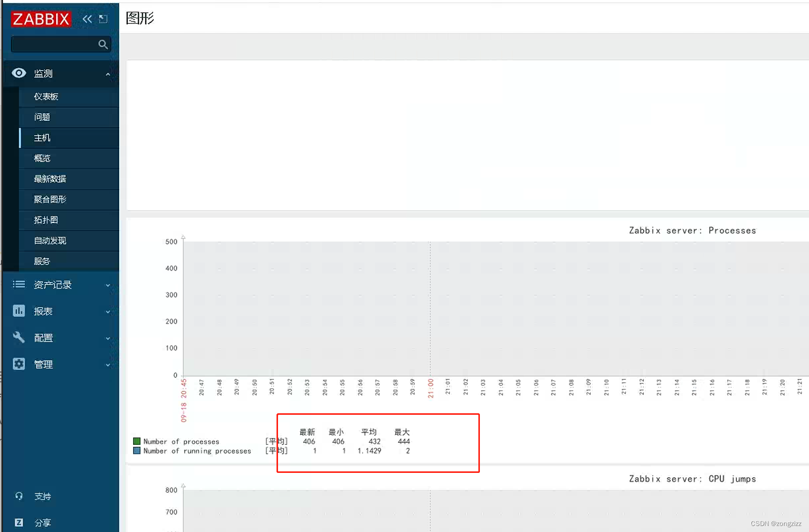Expand the 报表 menu chevron

coord(108,312)
